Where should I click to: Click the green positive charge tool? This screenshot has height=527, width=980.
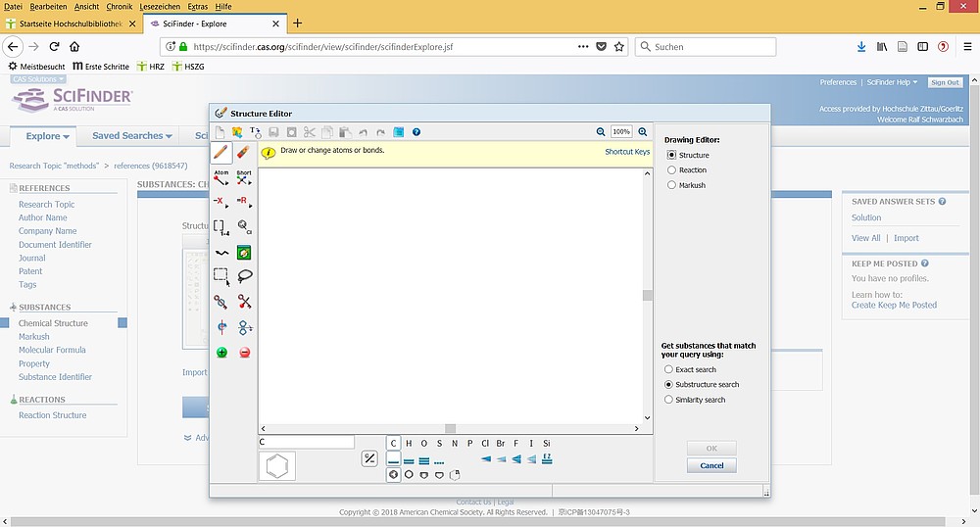(221, 353)
